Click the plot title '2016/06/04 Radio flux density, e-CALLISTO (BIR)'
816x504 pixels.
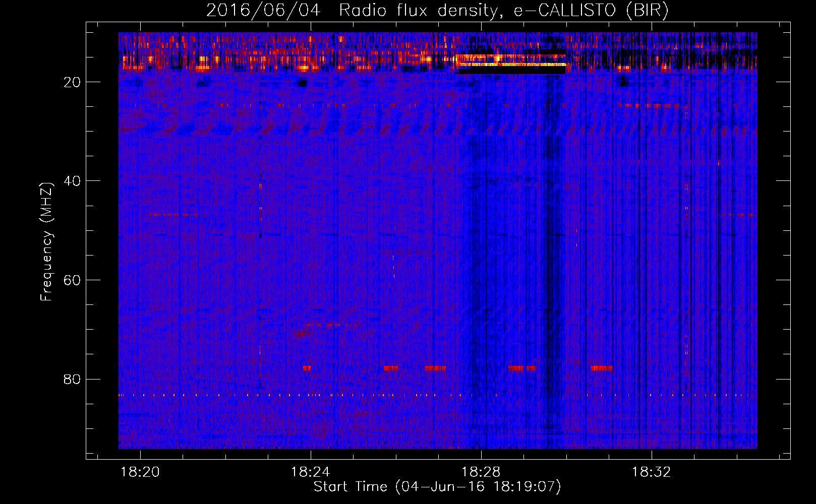(437, 10)
